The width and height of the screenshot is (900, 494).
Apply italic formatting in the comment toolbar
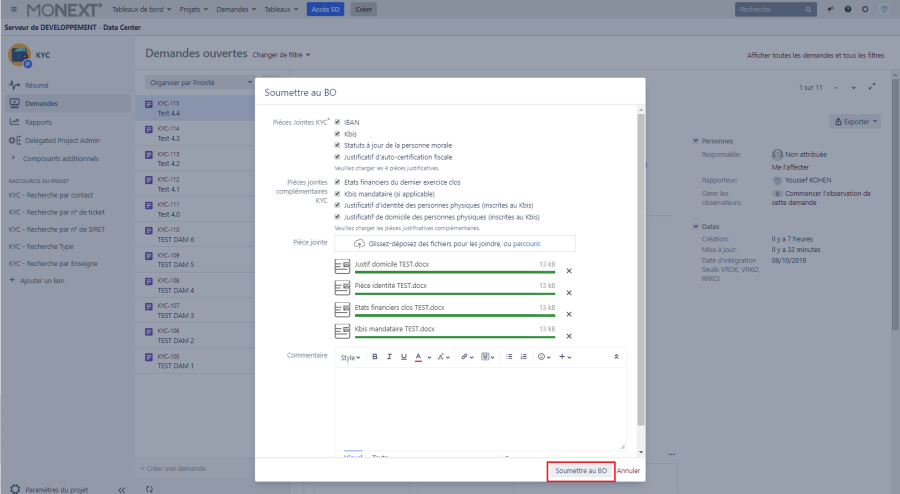point(389,357)
